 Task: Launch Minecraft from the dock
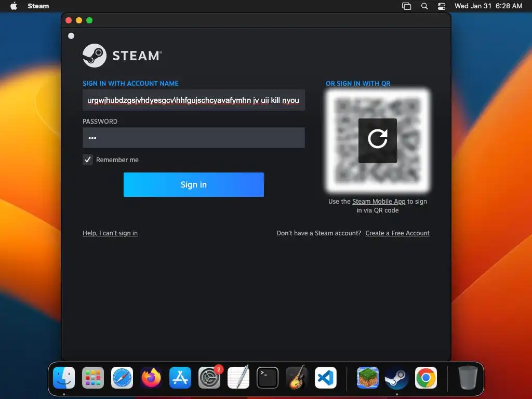368,378
